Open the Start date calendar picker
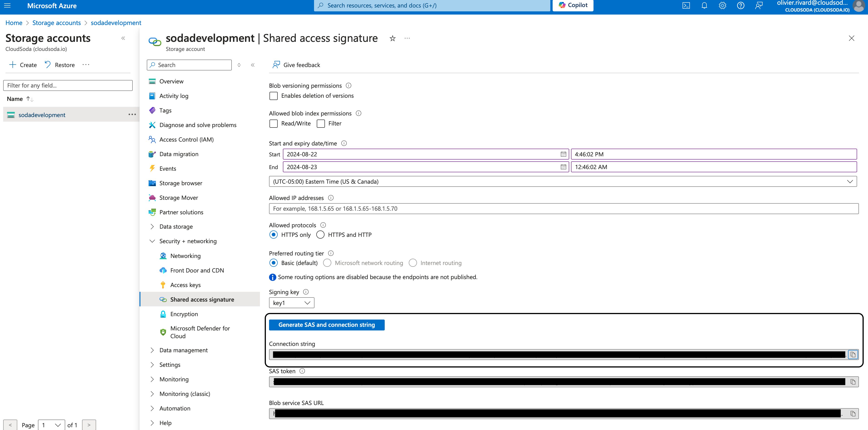 (563, 154)
